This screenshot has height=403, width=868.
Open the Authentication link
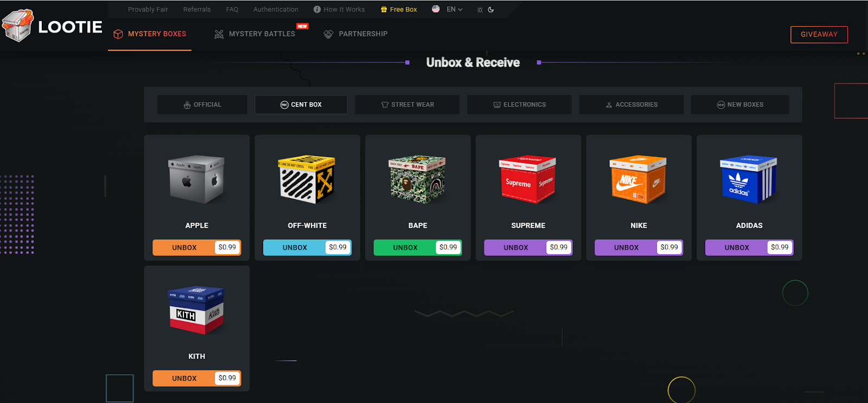point(276,9)
